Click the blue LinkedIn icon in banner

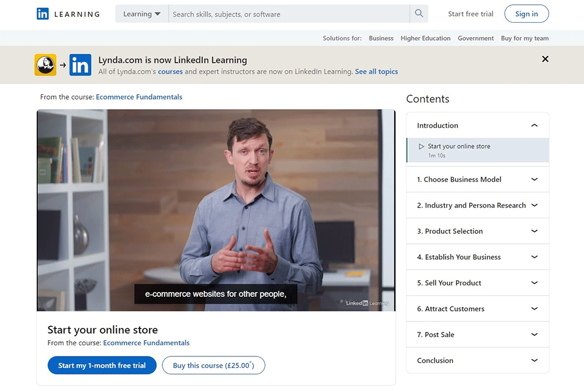[80, 65]
